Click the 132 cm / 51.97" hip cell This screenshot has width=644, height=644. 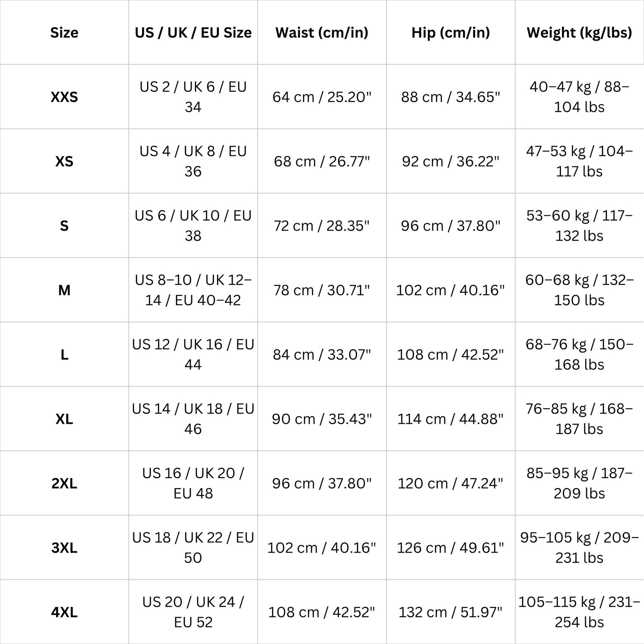click(x=451, y=612)
